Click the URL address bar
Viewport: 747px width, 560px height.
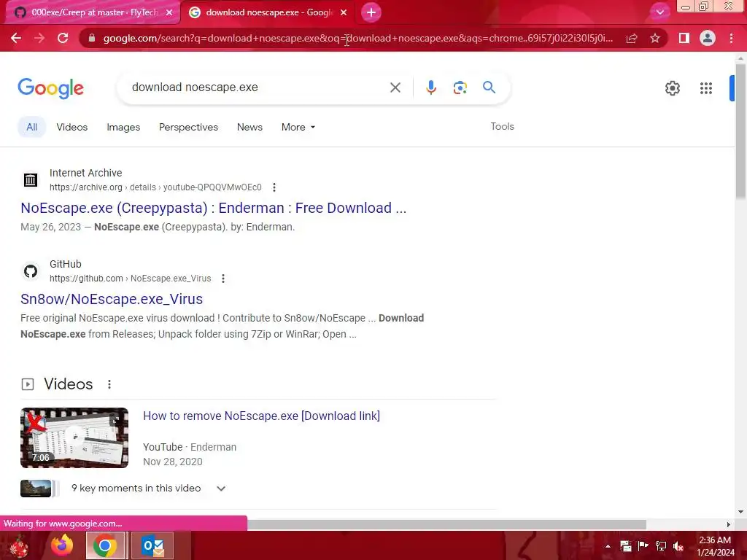(x=357, y=38)
